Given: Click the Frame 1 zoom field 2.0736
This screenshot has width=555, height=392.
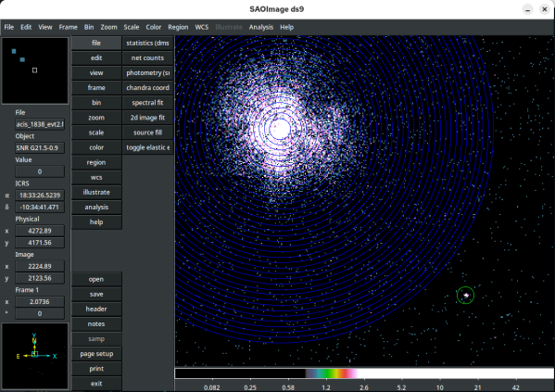Looking at the screenshot, I should tap(40, 302).
